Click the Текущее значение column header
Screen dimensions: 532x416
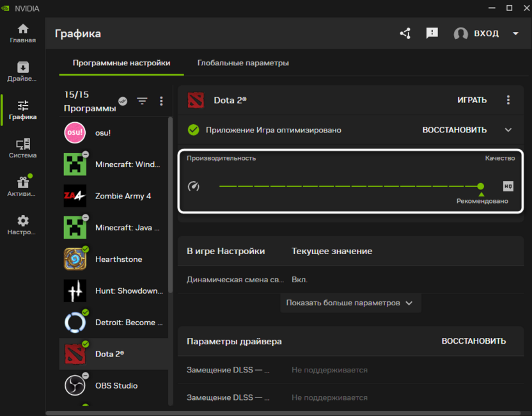tap(332, 252)
